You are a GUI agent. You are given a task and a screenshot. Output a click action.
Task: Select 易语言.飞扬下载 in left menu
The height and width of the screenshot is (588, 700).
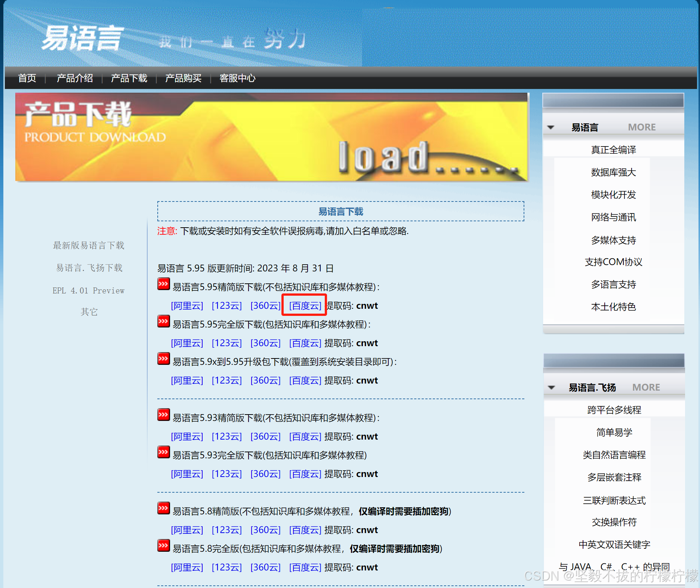pos(89,268)
